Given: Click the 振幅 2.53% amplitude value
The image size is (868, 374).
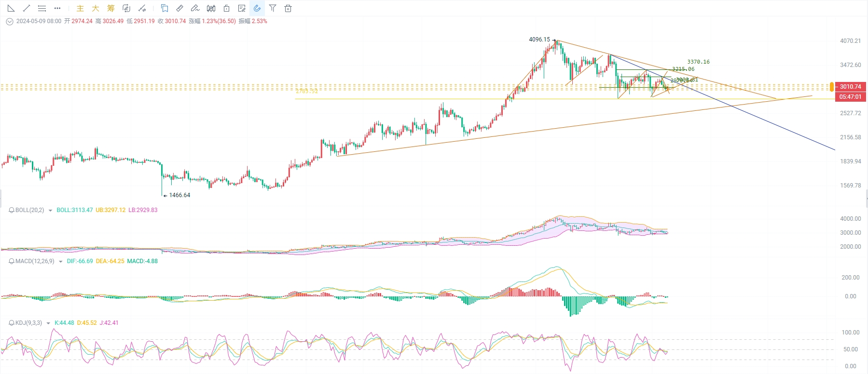Looking at the screenshot, I should pyautogui.click(x=253, y=21).
